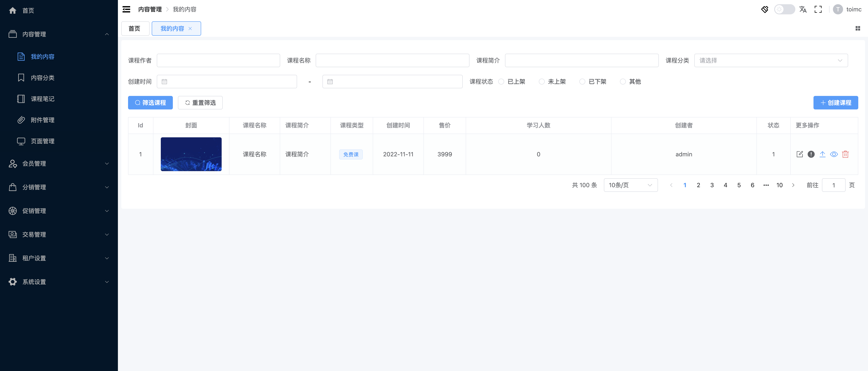Open the language translation icon
The height and width of the screenshot is (371, 868).
pos(803,10)
